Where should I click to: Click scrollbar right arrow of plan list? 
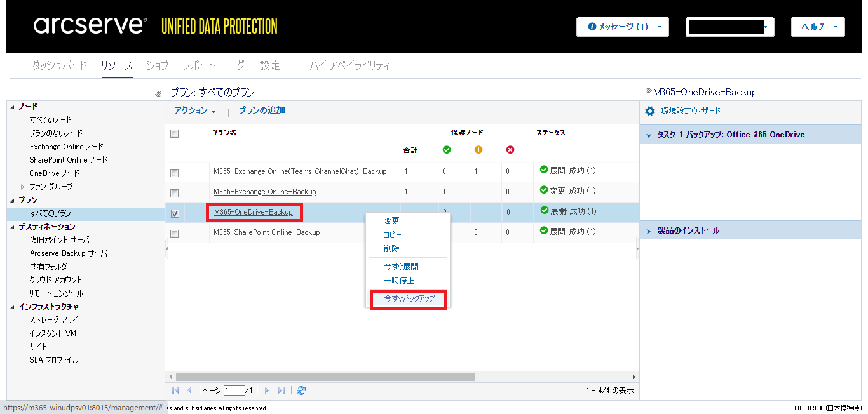[634, 377]
